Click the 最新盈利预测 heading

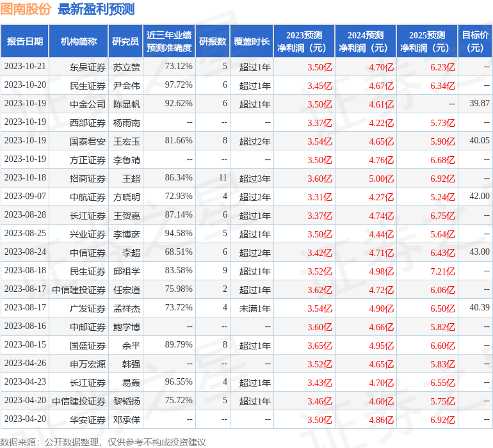tap(96, 9)
